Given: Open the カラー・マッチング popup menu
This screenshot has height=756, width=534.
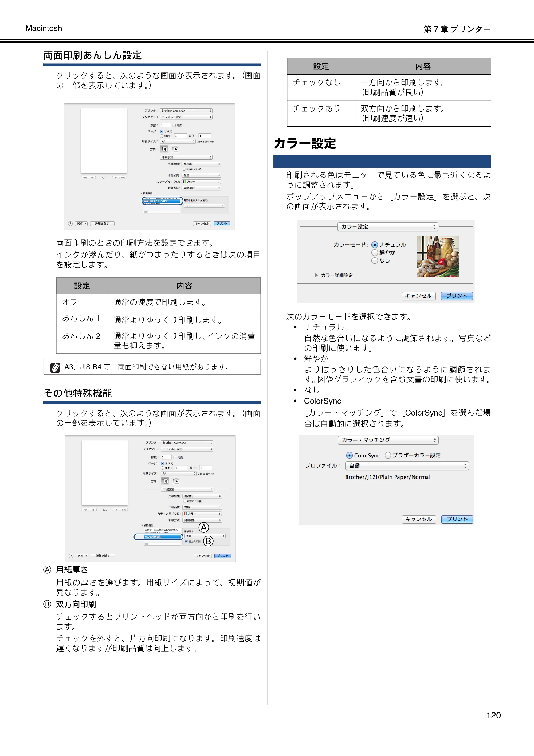Looking at the screenshot, I should click(x=388, y=440).
